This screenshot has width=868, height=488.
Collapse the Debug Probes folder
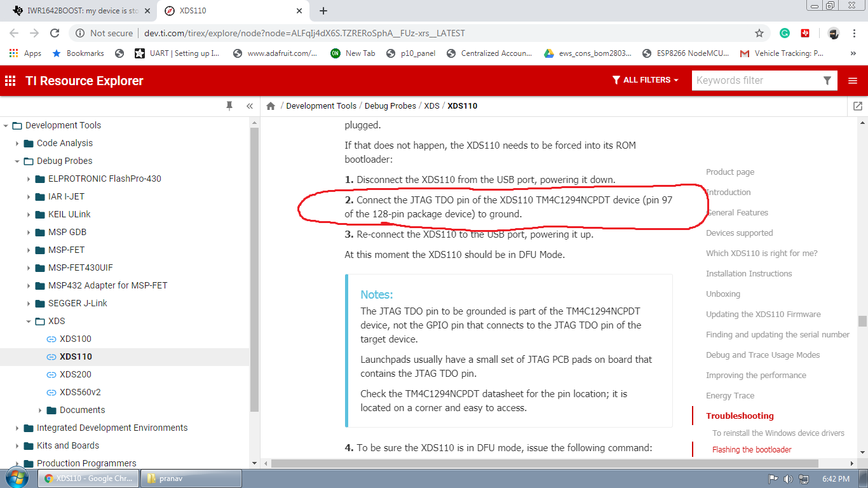(x=17, y=161)
